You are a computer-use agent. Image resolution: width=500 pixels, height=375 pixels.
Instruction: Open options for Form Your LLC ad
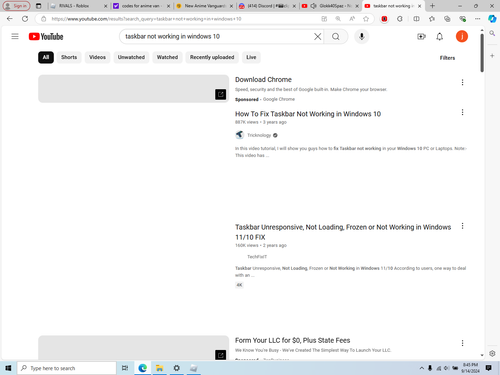pyautogui.click(x=462, y=343)
